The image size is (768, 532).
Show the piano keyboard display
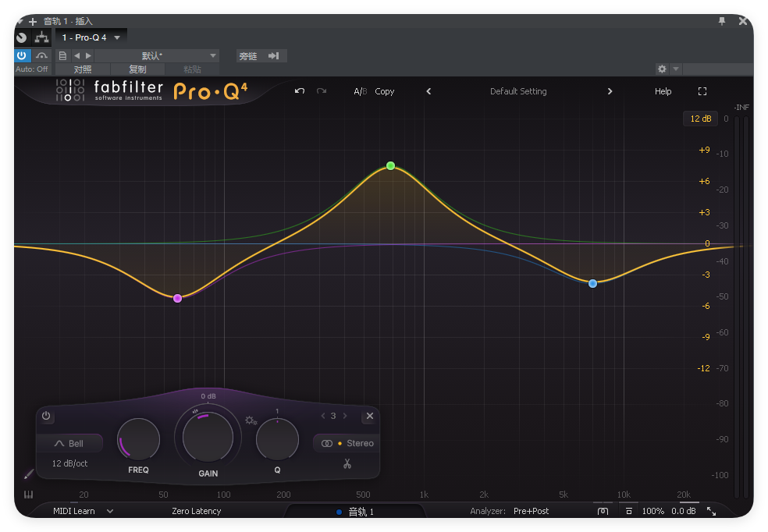tap(28, 495)
